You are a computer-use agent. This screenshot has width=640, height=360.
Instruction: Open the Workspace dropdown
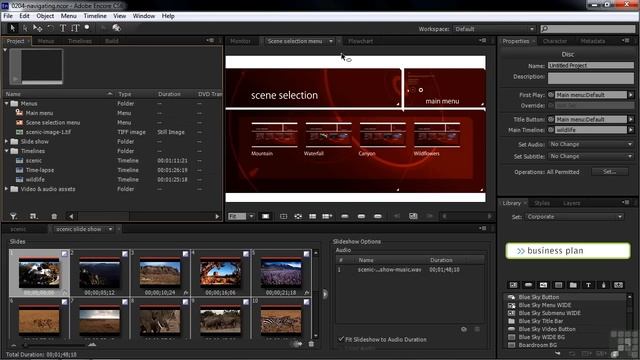[x=494, y=29]
